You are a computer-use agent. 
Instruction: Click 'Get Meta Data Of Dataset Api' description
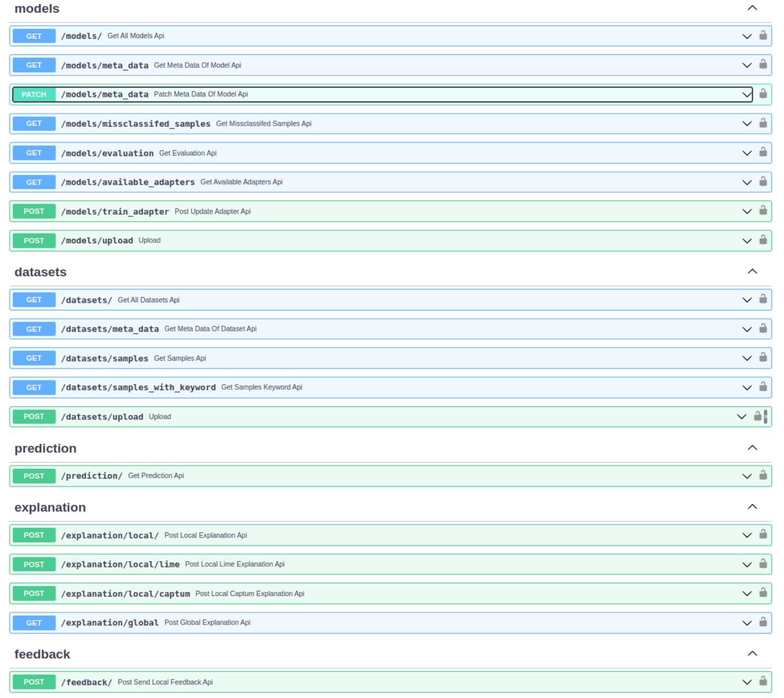pyautogui.click(x=210, y=329)
